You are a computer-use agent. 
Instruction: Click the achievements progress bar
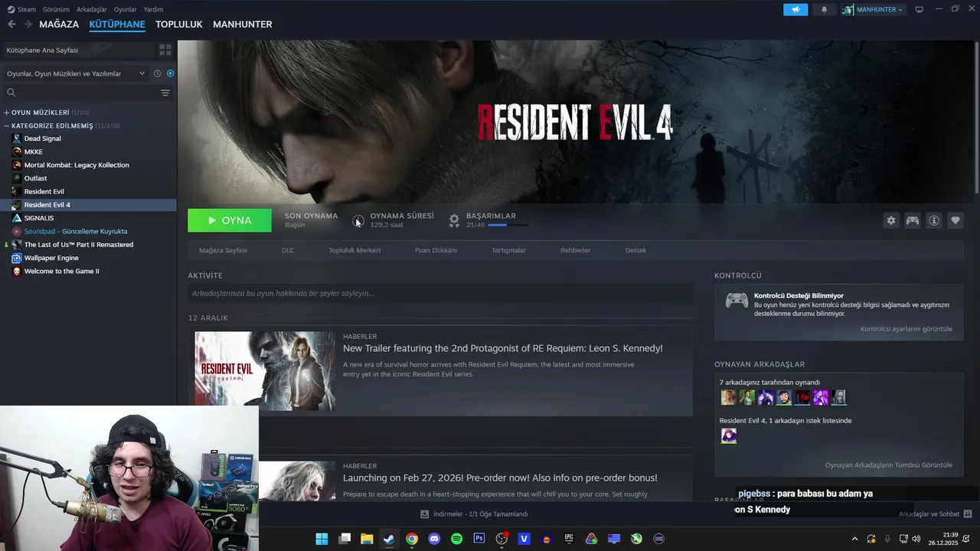tap(508, 225)
